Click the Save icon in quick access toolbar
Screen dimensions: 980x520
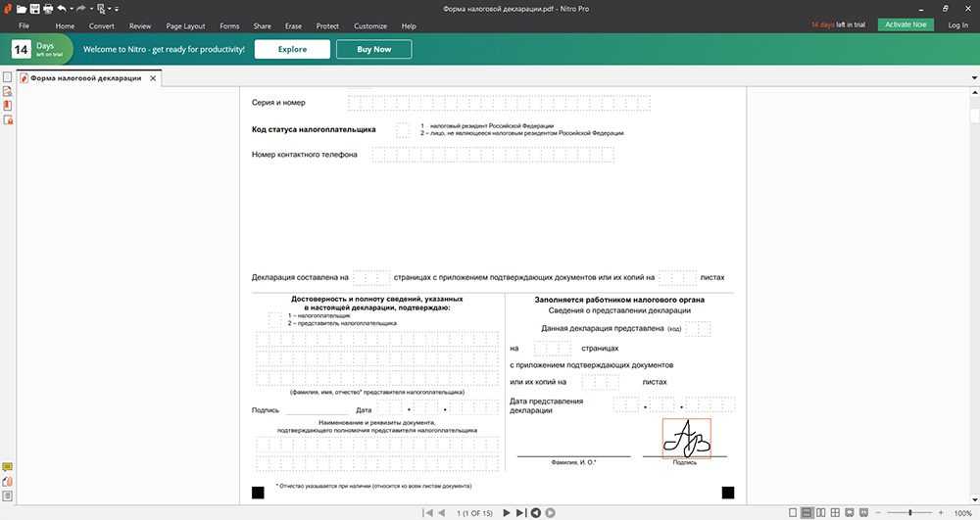(33, 8)
